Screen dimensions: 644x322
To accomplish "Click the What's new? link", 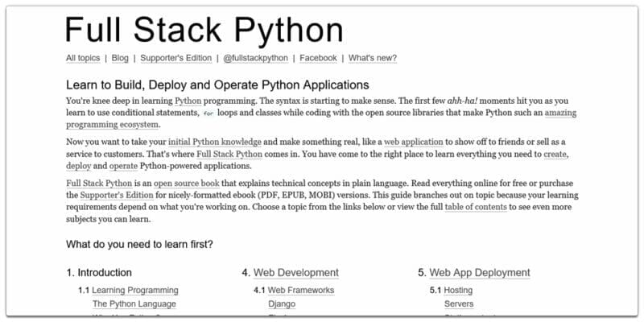I will pyautogui.click(x=373, y=58).
